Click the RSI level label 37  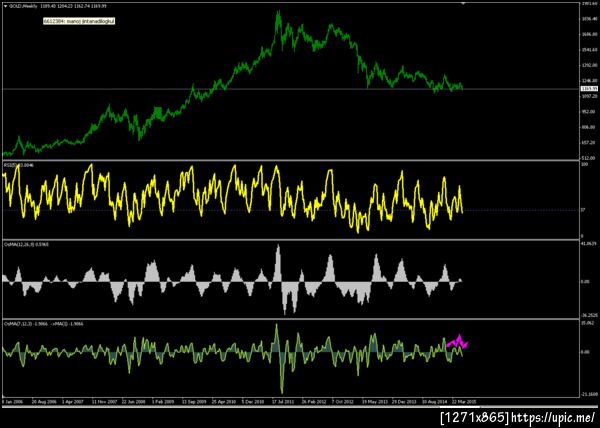click(584, 210)
